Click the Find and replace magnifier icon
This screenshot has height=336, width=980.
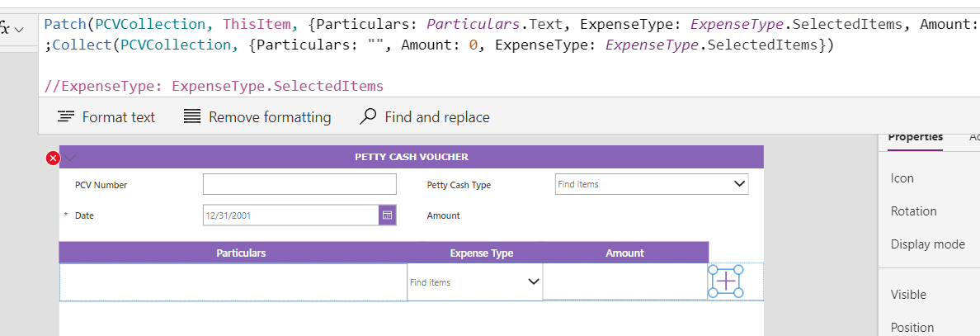pyautogui.click(x=369, y=117)
